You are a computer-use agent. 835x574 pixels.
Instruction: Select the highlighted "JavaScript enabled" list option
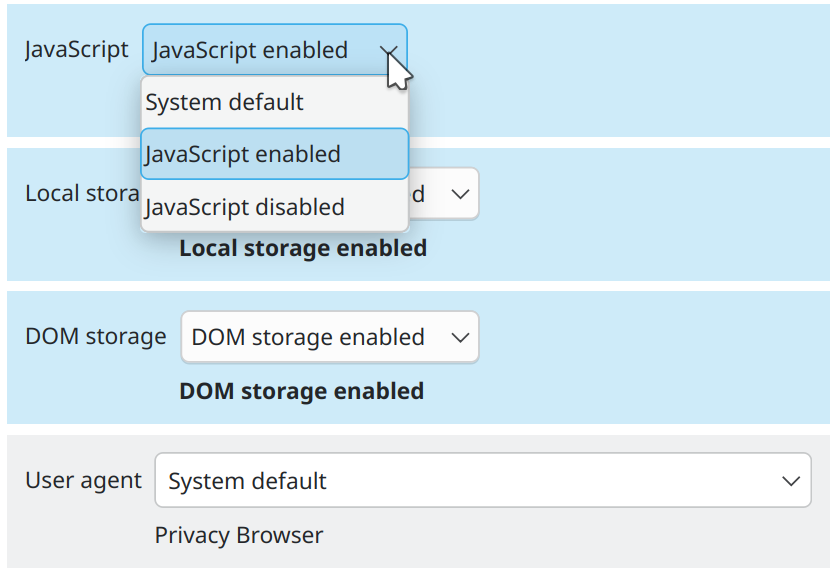click(243, 154)
